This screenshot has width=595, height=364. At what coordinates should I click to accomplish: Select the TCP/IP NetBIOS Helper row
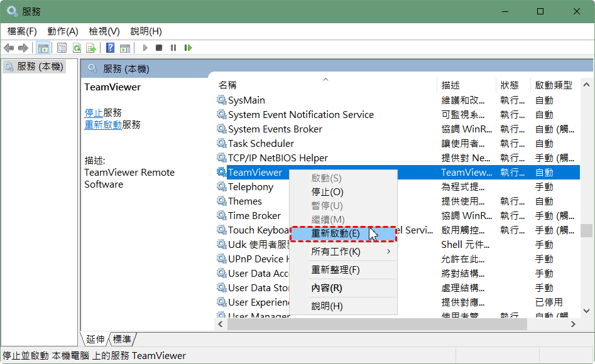pos(398,158)
